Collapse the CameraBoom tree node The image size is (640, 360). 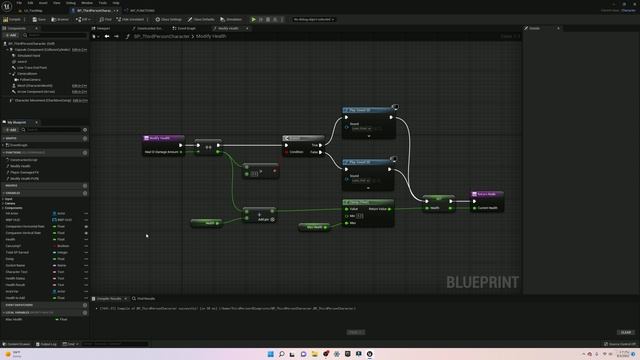pos(10,74)
